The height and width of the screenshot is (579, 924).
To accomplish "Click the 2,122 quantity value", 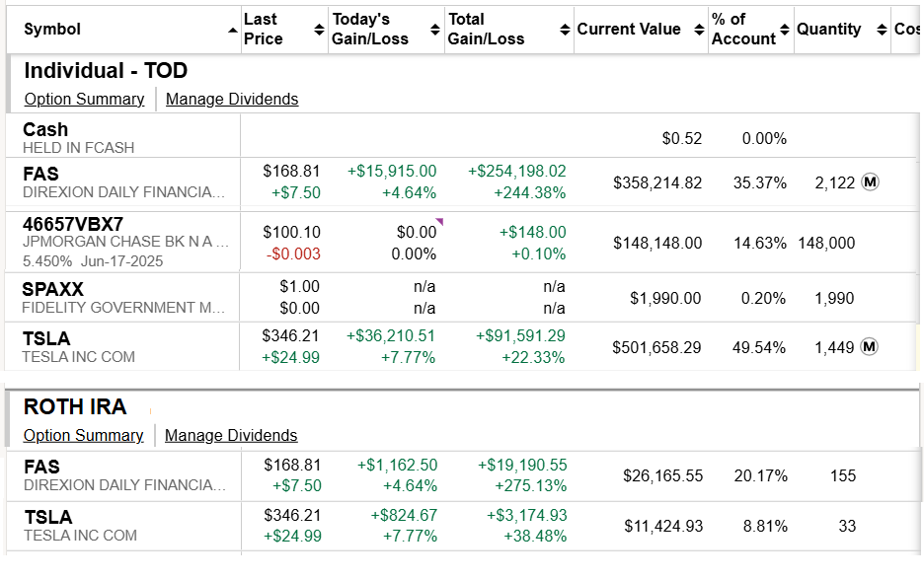I will [x=834, y=182].
